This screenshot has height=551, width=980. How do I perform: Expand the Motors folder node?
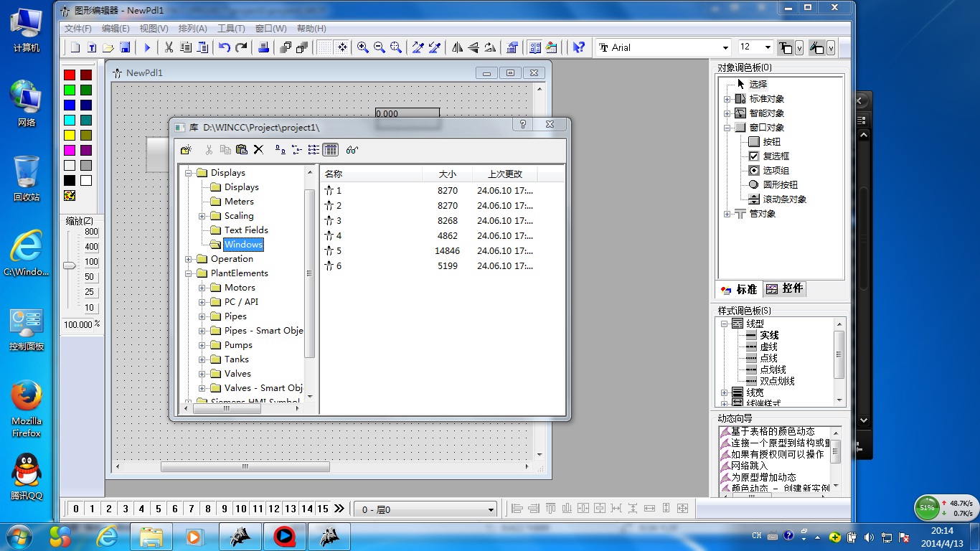[202, 288]
